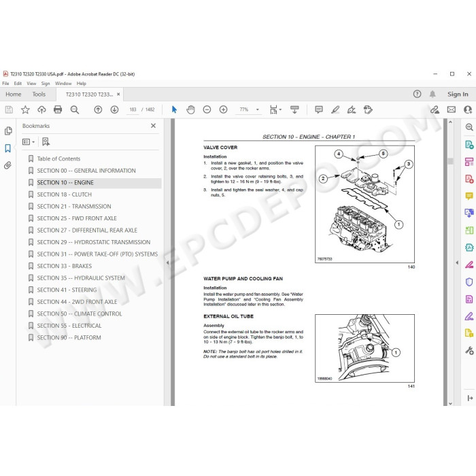Open SECTION 41 - STEERING bookmark

coord(67,290)
